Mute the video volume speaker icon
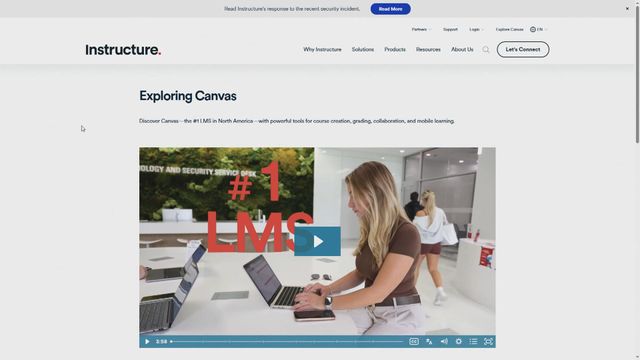This screenshot has height=360, width=640. click(x=444, y=342)
